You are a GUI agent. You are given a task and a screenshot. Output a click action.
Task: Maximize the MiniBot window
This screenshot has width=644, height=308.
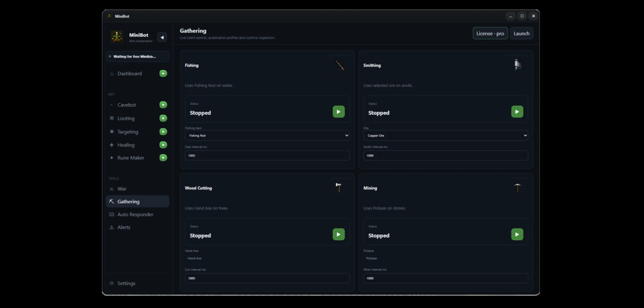(522, 16)
